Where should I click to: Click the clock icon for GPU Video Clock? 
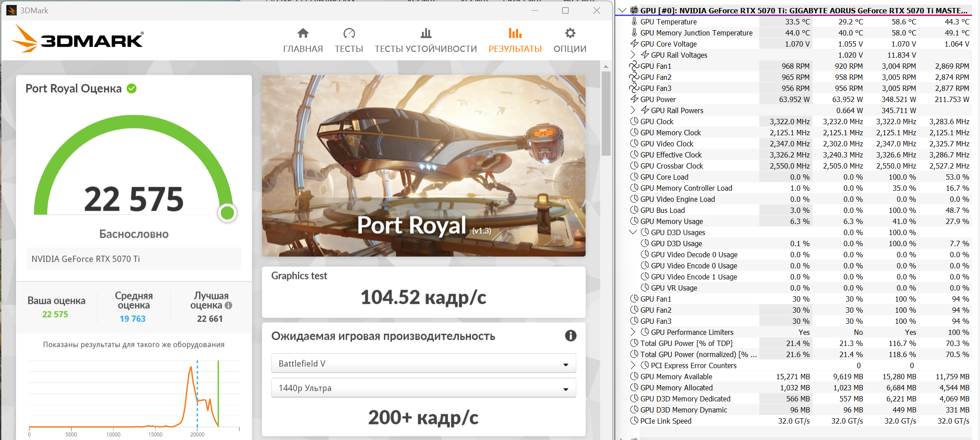pos(634,143)
